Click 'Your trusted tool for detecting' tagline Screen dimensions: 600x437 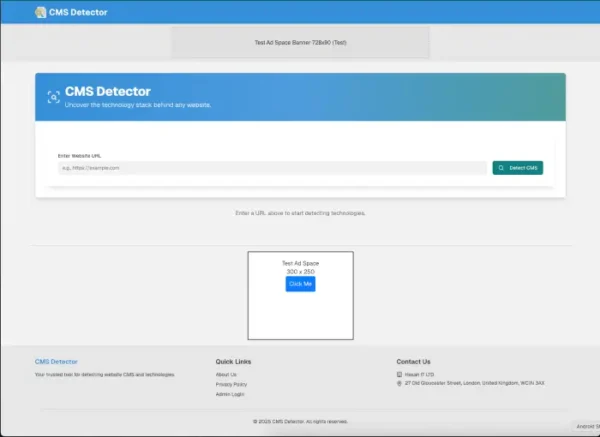coord(104,375)
